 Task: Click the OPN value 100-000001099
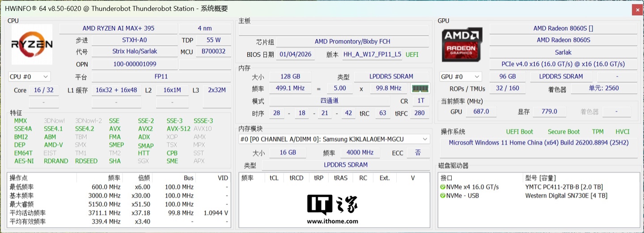click(135, 64)
